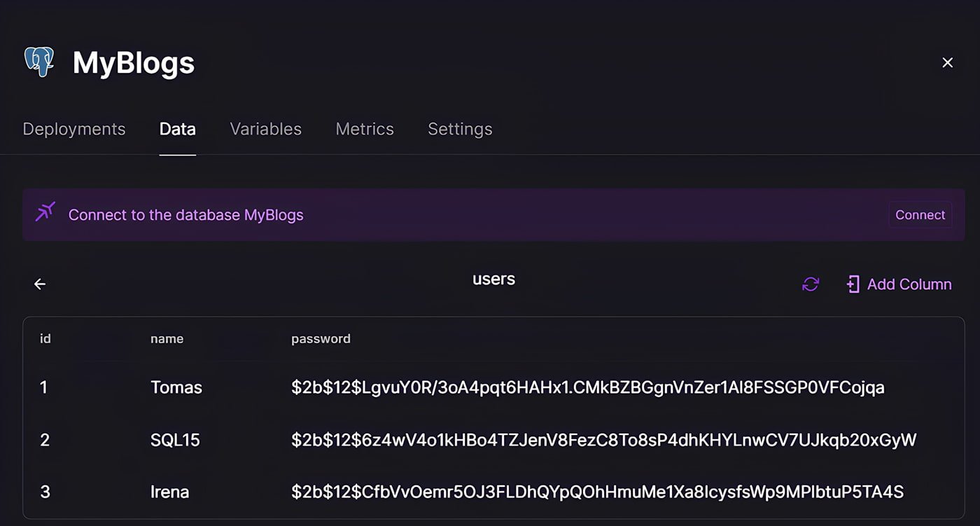The height and width of the screenshot is (526, 980).
Task: Open the Deployments tab
Action: tap(74, 129)
